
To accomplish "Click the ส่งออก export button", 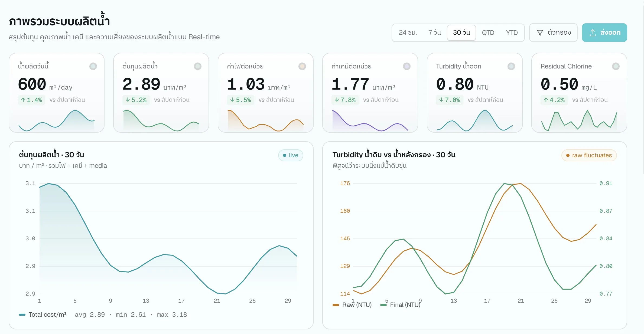I will pyautogui.click(x=604, y=32).
